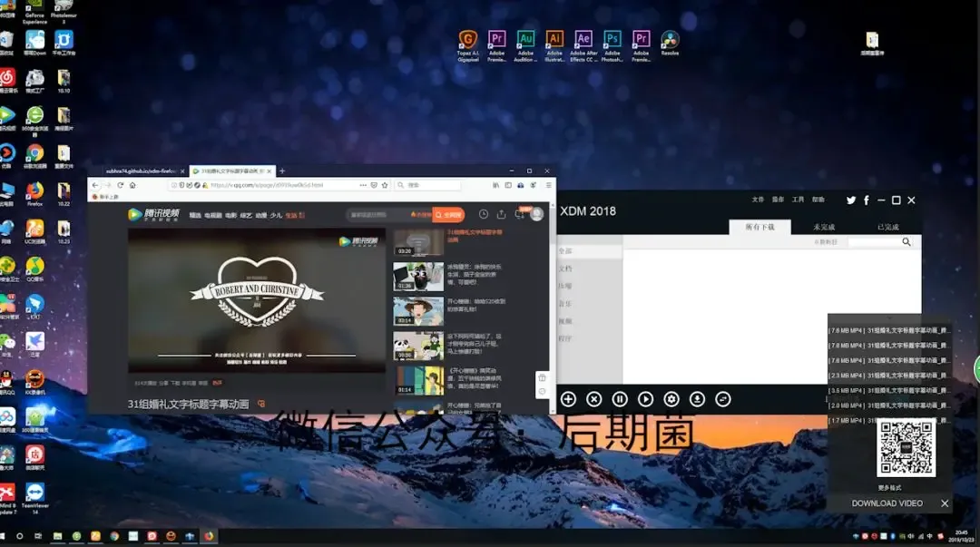Viewport: 980px width, 547px height.
Task: Open user avatar on Tencent Video
Action: coord(537,214)
